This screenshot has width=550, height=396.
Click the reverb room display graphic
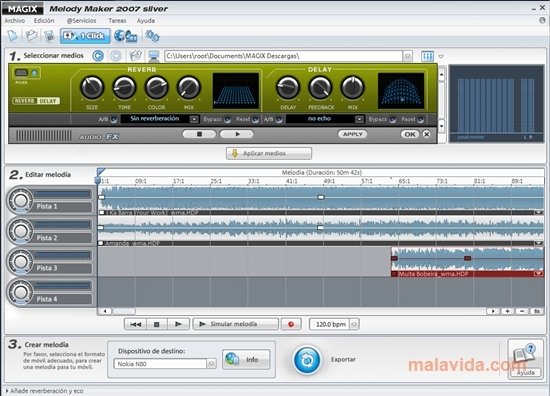(236, 91)
